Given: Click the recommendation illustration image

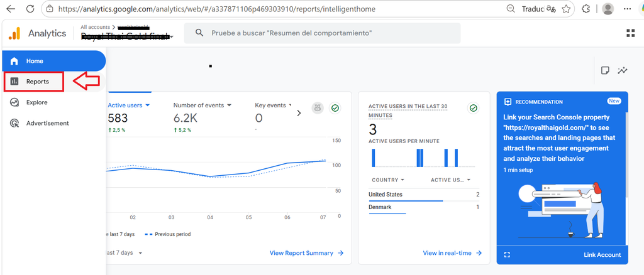Looking at the screenshot, I should tap(562, 210).
